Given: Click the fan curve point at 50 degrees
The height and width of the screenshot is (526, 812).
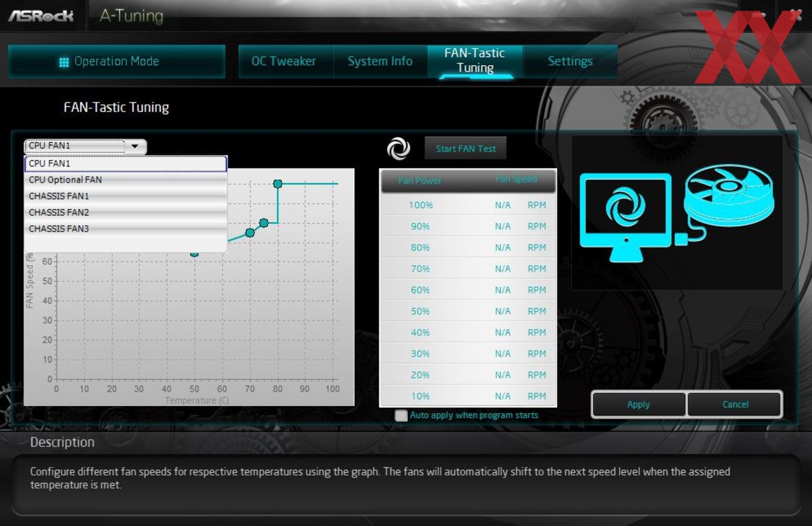Looking at the screenshot, I should point(195,254).
